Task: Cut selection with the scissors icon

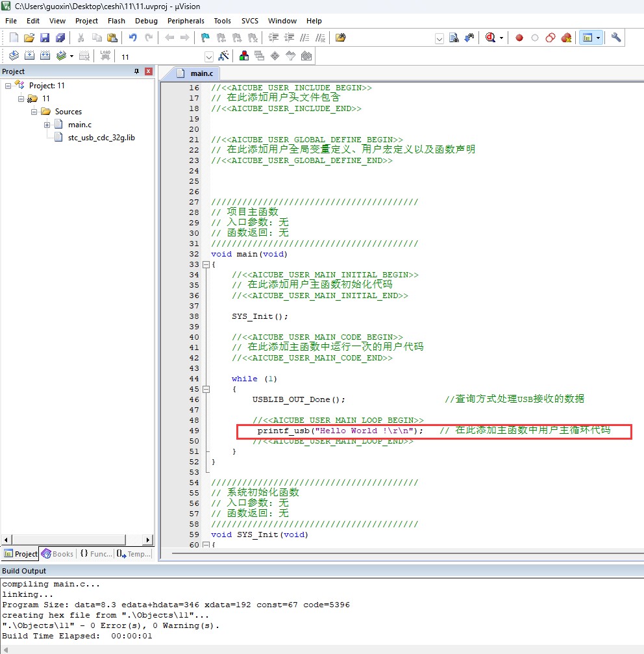Action: (81, 38)
